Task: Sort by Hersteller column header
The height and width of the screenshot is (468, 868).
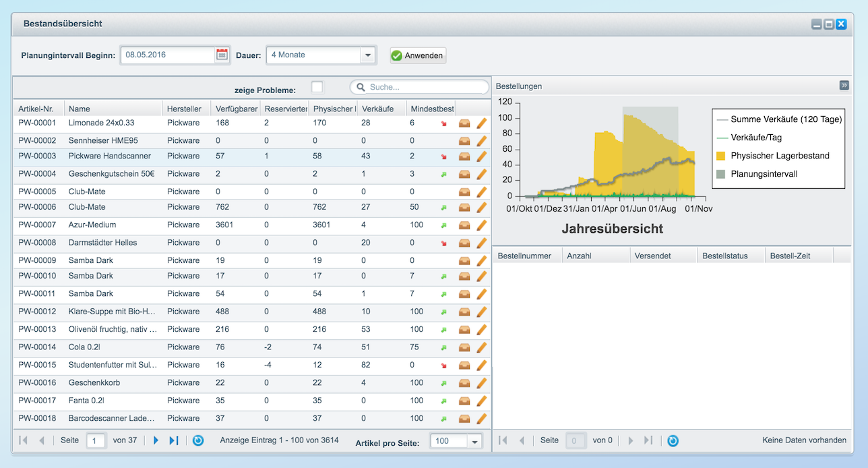Action: (x=186, y=109)
